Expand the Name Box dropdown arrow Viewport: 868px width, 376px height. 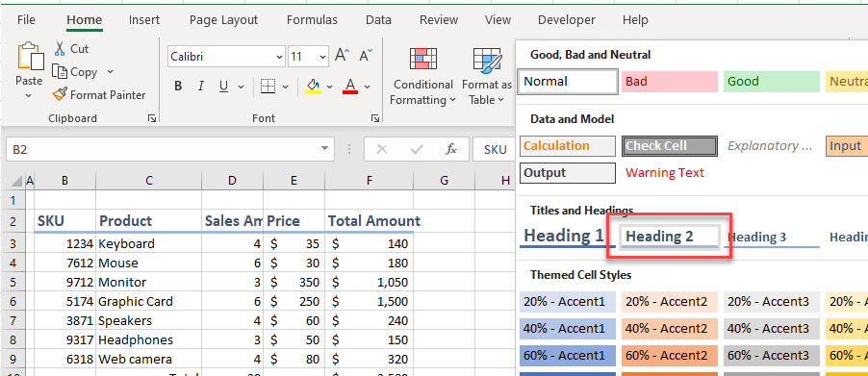click(324, 149)
